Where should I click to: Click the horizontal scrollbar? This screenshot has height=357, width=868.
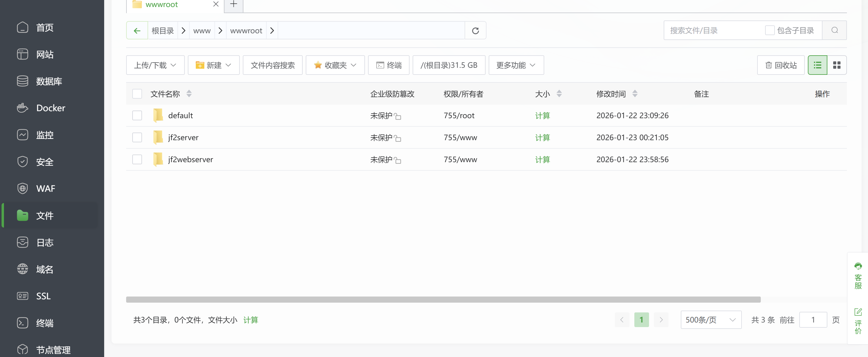[443, 299]
